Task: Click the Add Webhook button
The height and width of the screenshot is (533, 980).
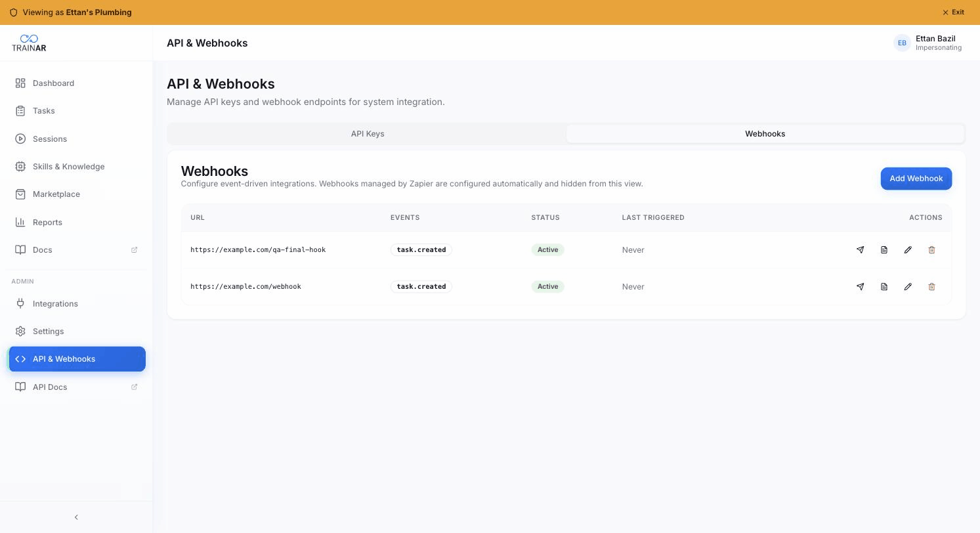Action: [x=916, y=179]
